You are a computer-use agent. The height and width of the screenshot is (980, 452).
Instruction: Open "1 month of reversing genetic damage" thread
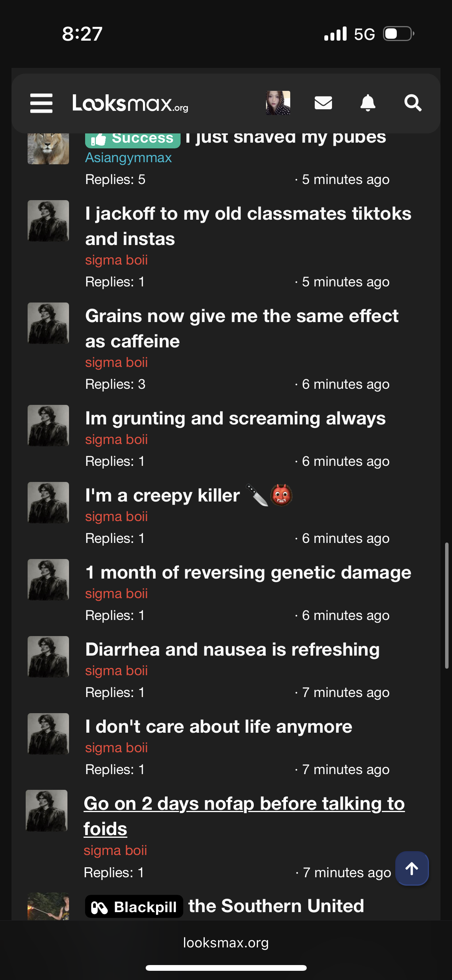coord(248,572)
